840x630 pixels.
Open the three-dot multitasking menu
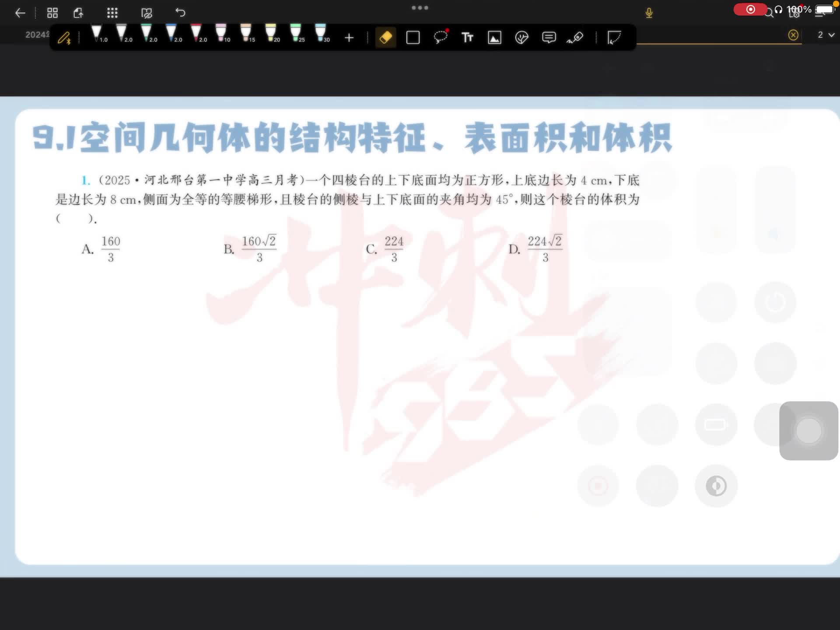tap(420, 8)
